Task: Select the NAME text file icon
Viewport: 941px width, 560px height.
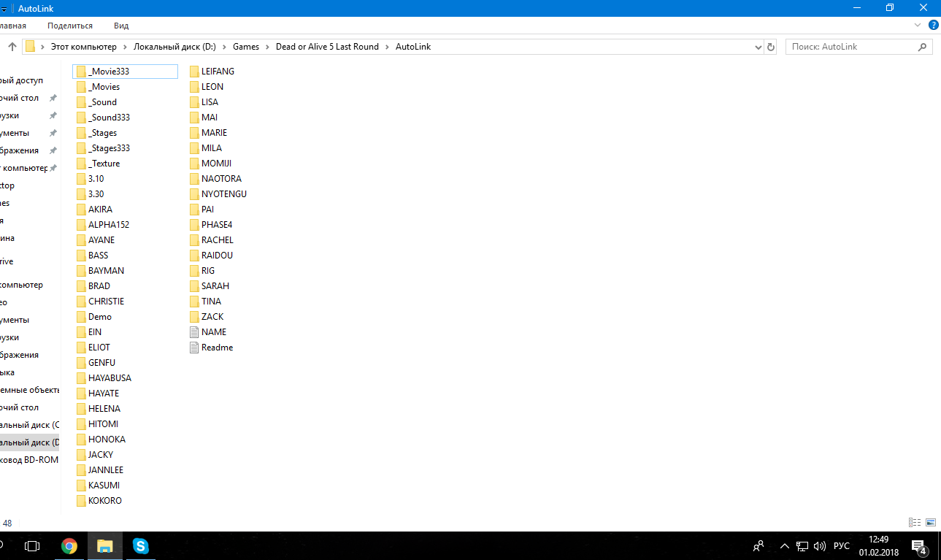Action: 194,332
